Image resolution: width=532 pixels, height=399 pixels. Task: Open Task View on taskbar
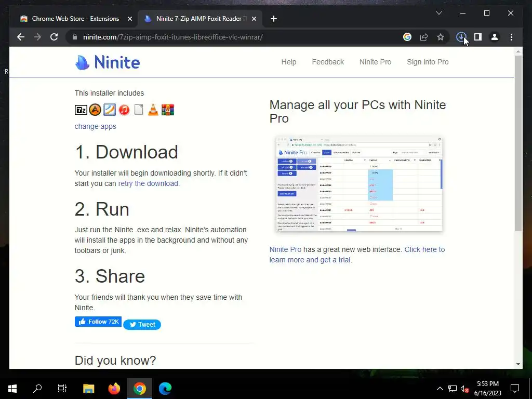click(62, 389)
